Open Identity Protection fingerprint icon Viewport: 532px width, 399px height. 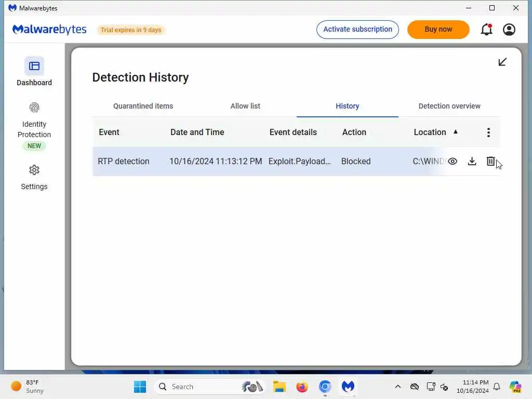click(34, 108)
